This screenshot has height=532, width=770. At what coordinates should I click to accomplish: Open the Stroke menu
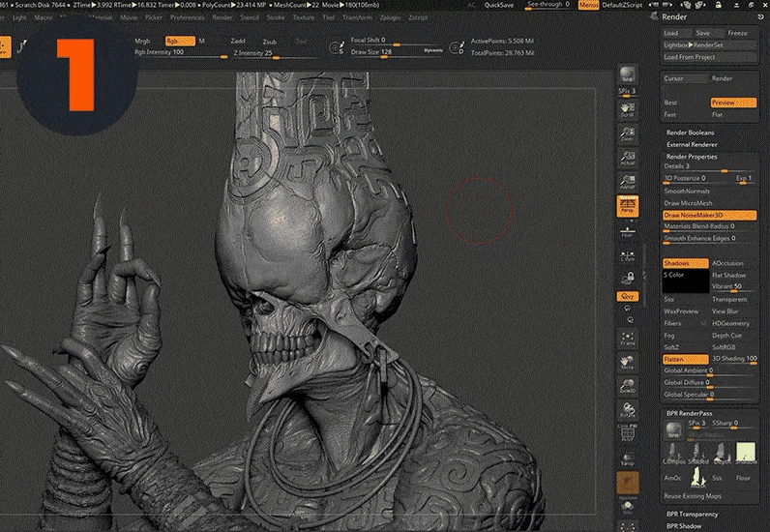(x=276, y=17)
